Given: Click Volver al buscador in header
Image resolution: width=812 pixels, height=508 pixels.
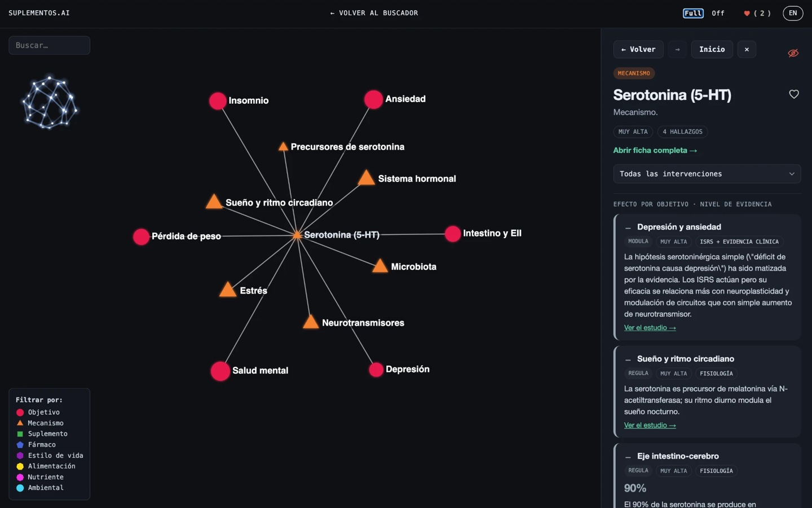Looking at the screenshot, I should (x=374, y=13).
